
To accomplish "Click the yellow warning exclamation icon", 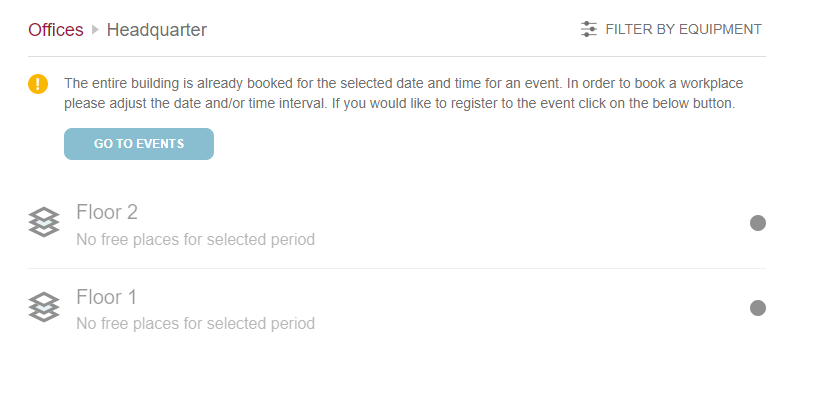I will pyautogui.click(x=38, y=84).
